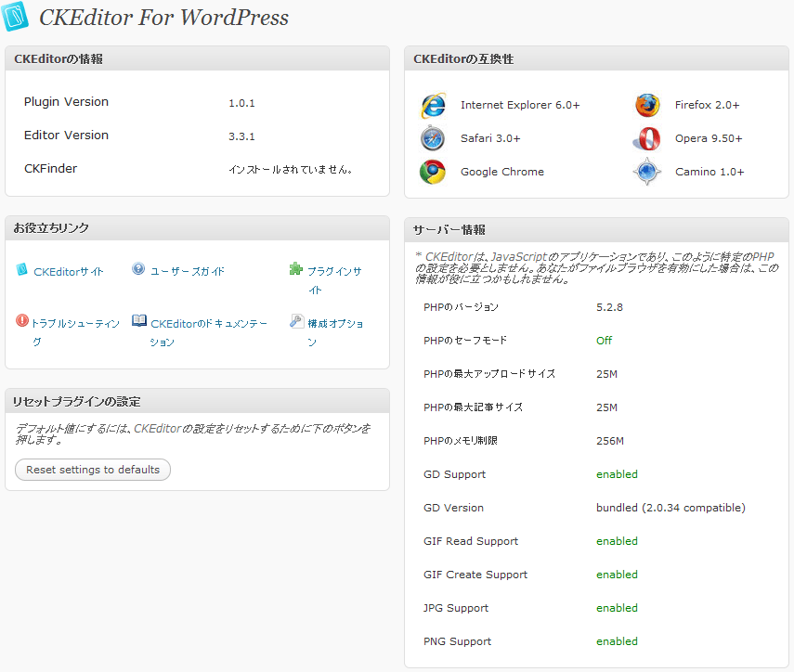Click the CKEditor site link icon
This screenshot has width=794, height=672.
pos(21,269)
